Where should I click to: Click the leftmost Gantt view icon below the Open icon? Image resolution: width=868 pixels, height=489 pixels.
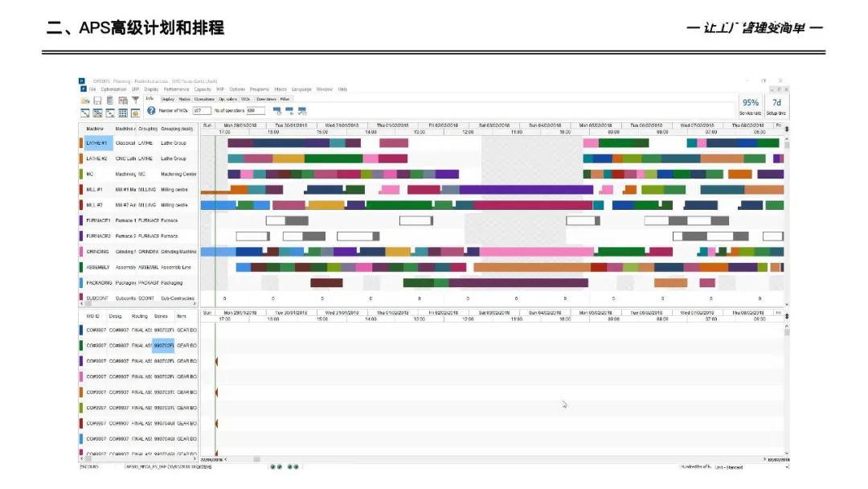[83, 112]
